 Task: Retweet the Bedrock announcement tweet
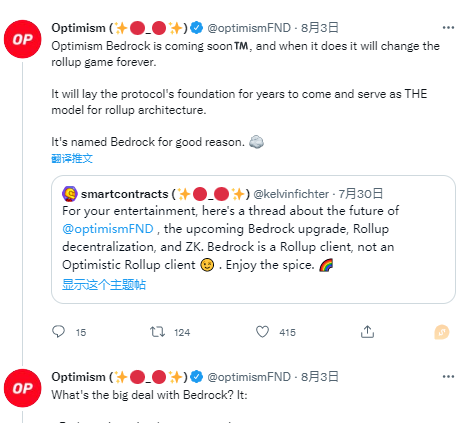[157, 332]
